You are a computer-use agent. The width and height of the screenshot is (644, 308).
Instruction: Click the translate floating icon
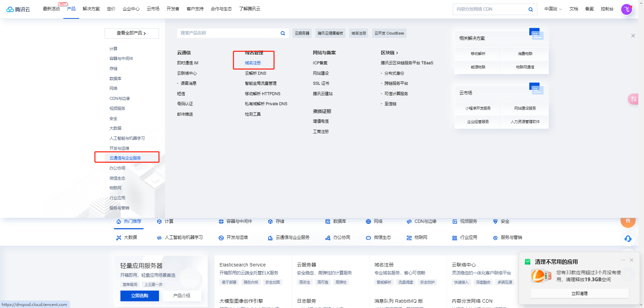[x=634, y=99]
